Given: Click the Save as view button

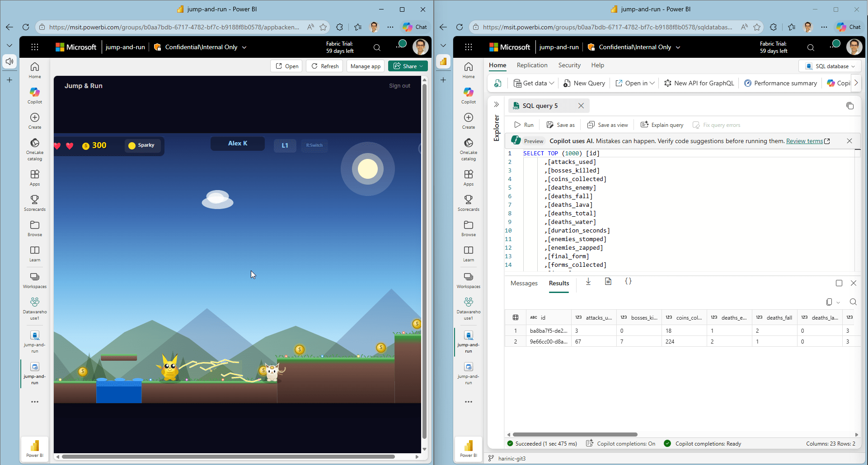Looking at the screenshot, I should coord(607,125).
